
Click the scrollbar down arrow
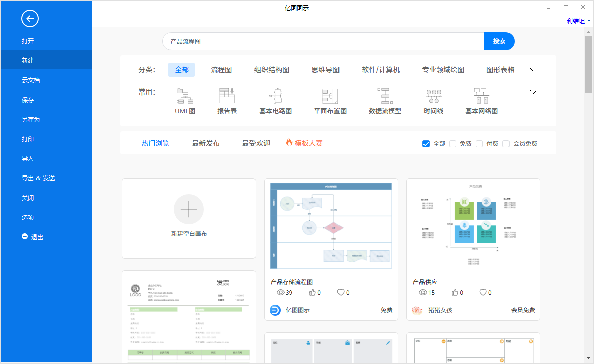pos(588,358)
